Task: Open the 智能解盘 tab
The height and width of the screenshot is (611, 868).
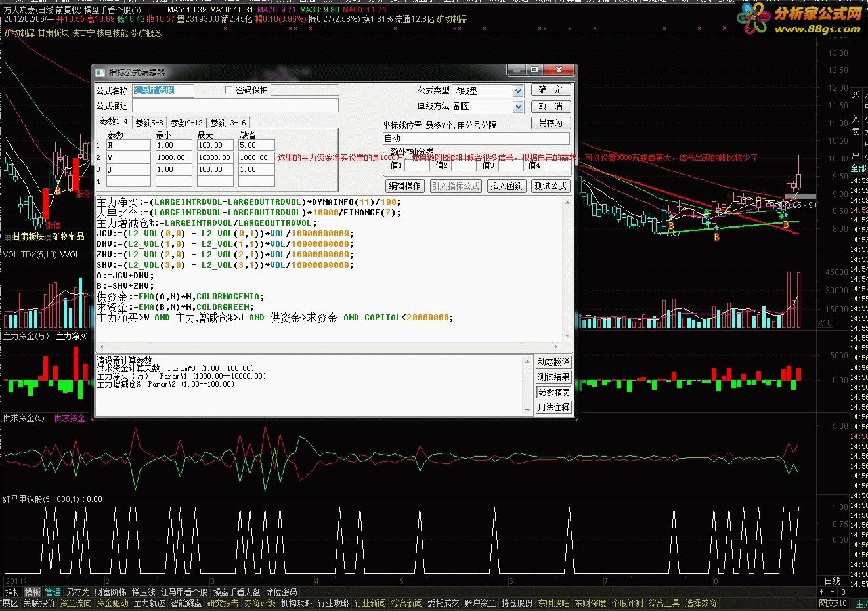Action: [x=186, y=603]
